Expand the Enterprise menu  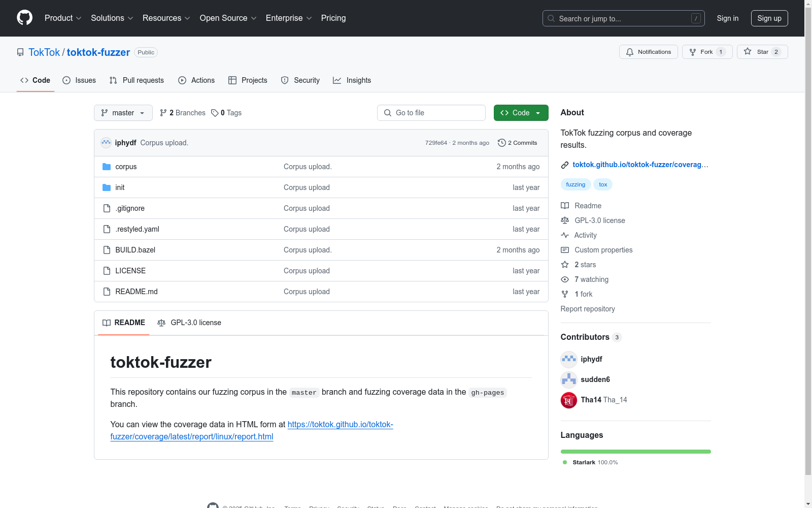[289, 18]
